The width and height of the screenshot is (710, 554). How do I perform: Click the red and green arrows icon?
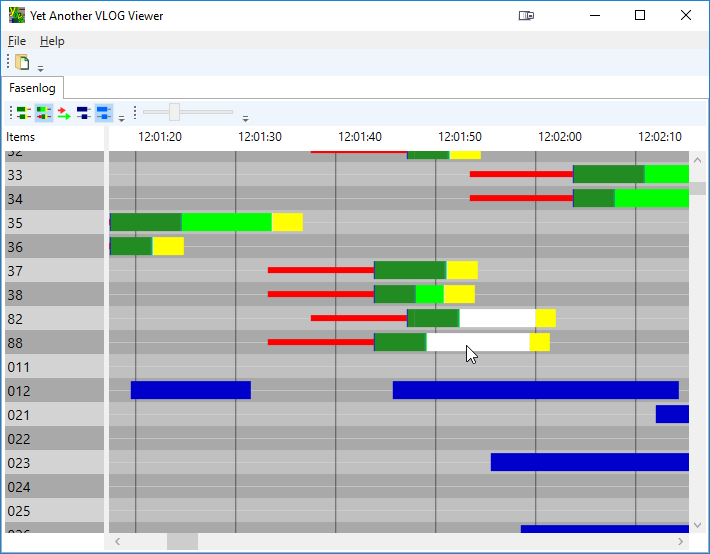click(64, 113)
